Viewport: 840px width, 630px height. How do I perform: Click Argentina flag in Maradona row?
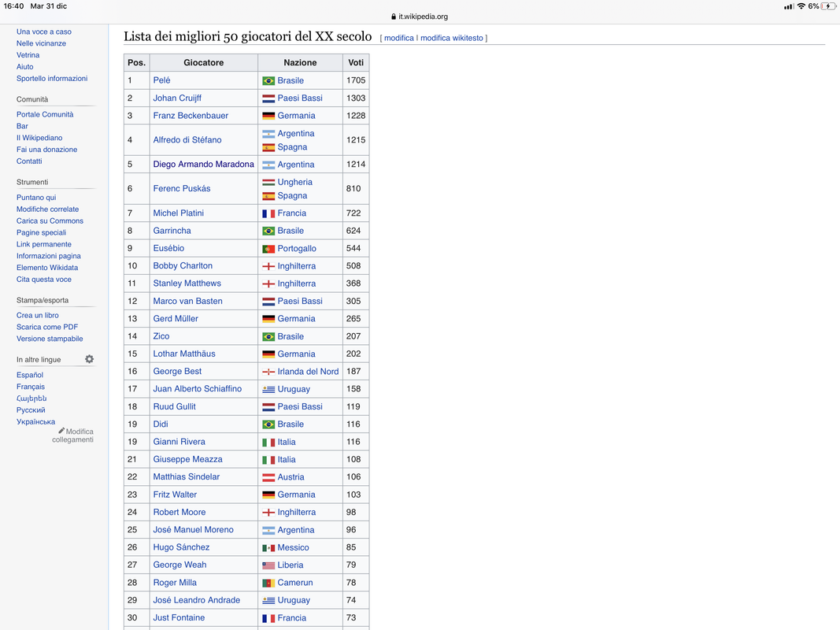[268, 165]
